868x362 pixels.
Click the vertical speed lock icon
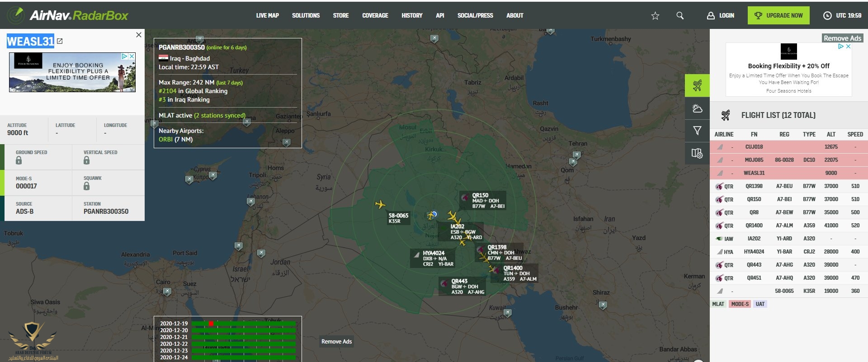(x=86, y=160)
